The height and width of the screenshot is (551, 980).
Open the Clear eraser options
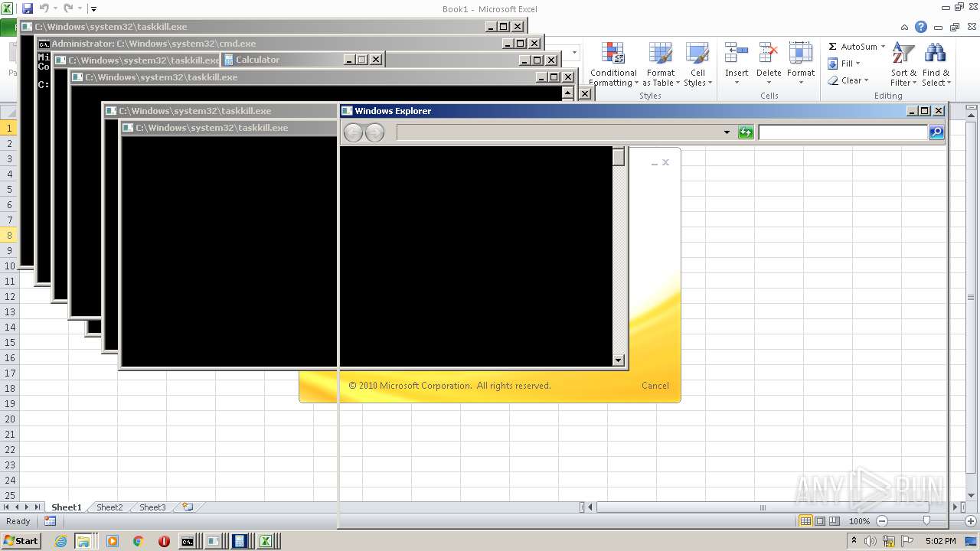coord(848,80)
